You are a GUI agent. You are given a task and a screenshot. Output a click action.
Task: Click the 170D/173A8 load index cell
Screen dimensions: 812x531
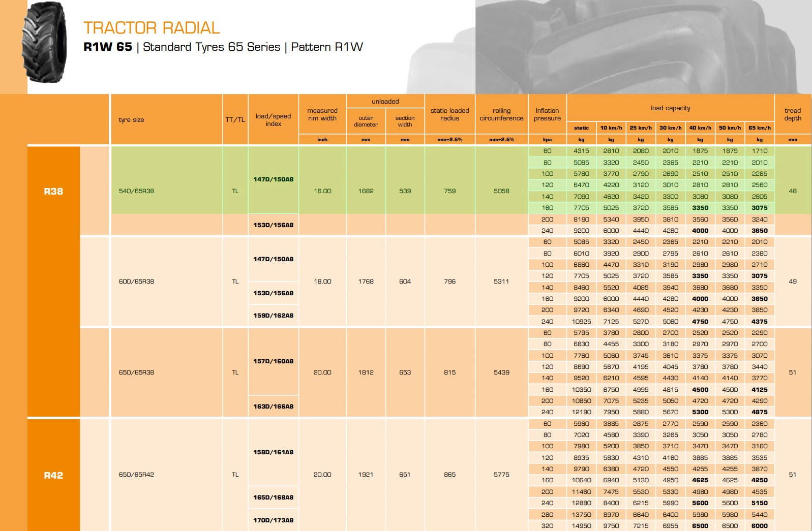[273, 520]
